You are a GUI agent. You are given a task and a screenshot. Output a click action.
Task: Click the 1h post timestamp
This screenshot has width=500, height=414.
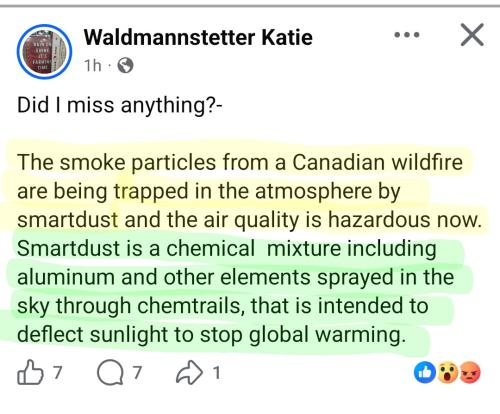pos(92,66)
